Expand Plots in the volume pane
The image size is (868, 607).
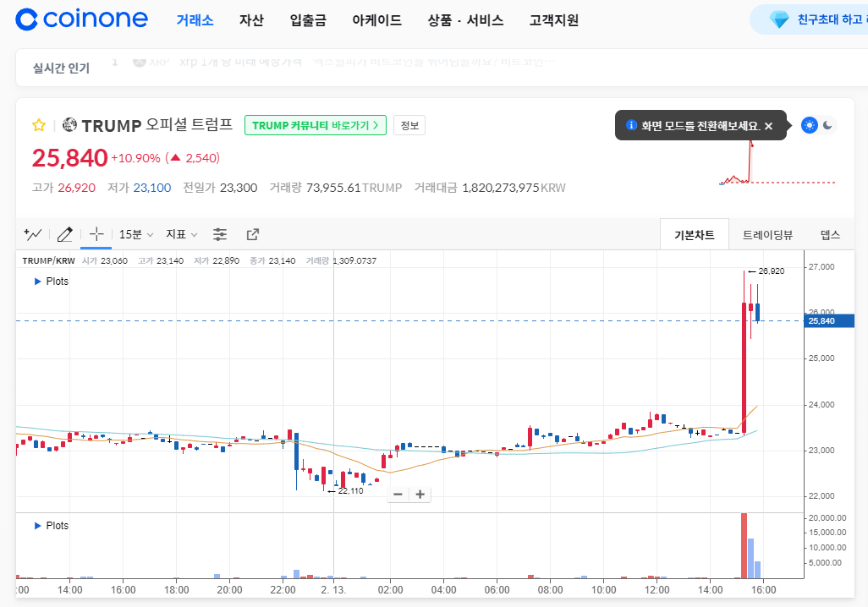tap(52, 526)
